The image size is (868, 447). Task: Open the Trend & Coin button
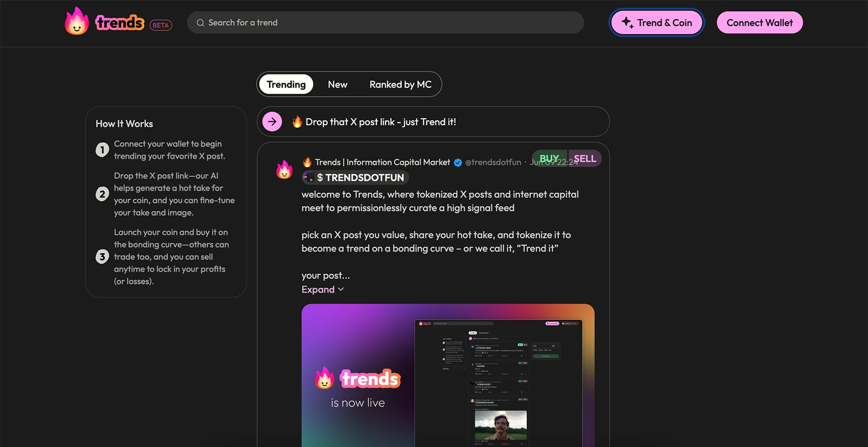pyautogui.click(x=656, y=22)
